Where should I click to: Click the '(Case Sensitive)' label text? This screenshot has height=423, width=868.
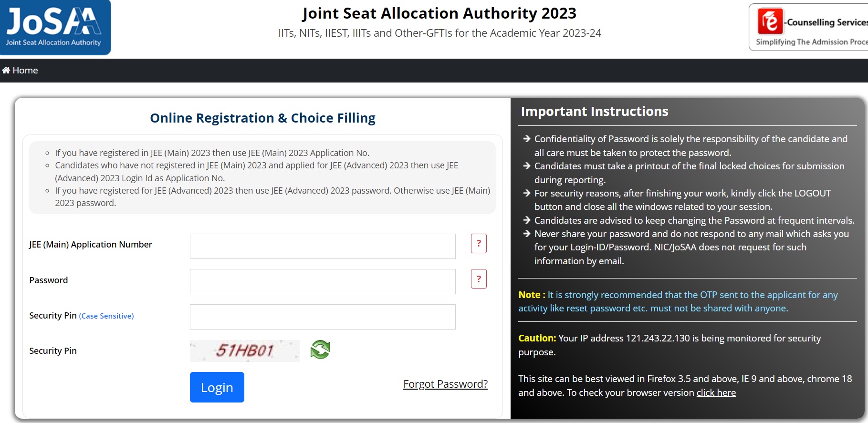pyautogui.click(x=106, y=316)
